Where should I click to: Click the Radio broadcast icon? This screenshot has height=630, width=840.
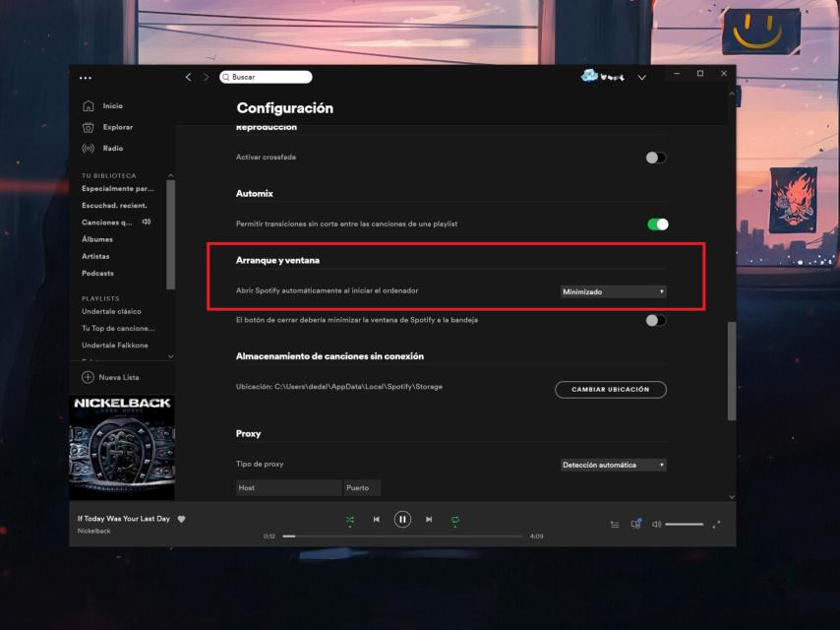(89, 148)
